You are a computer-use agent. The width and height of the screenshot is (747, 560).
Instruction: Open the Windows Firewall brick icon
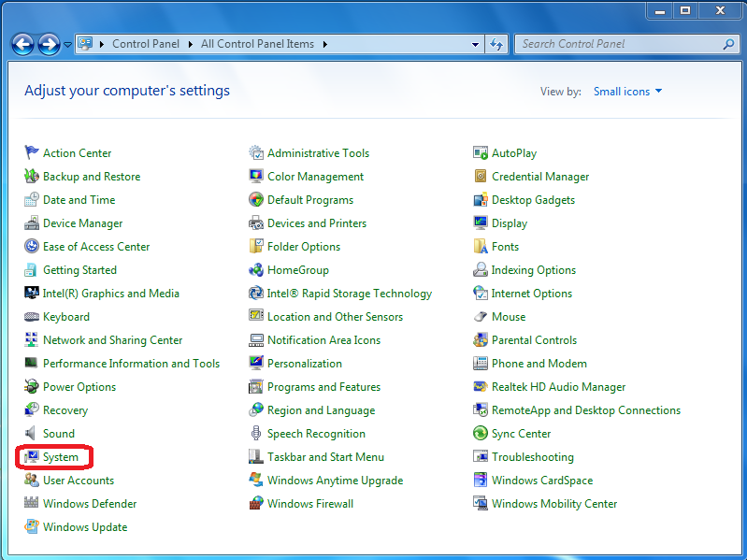click(256, 503)
